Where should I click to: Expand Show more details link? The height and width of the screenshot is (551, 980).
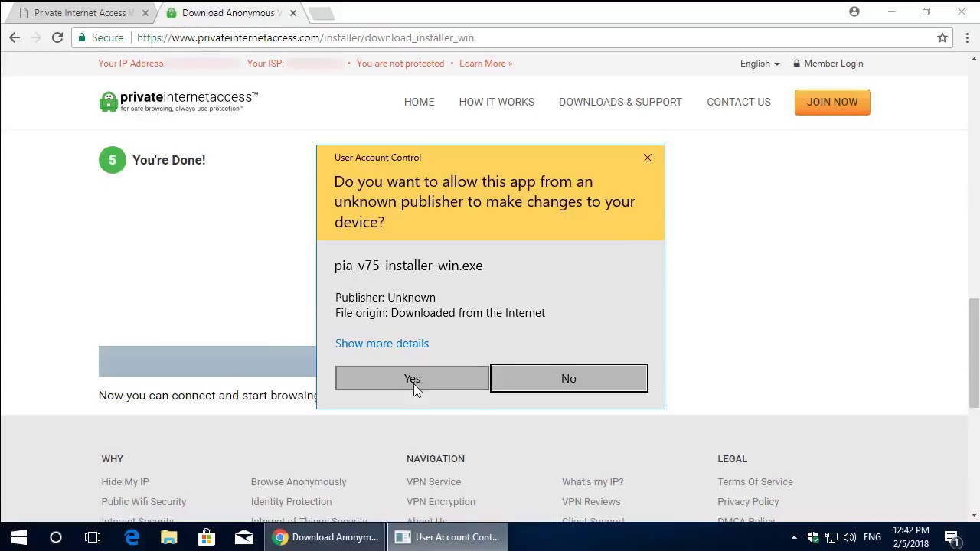click(x=382, y=343)
